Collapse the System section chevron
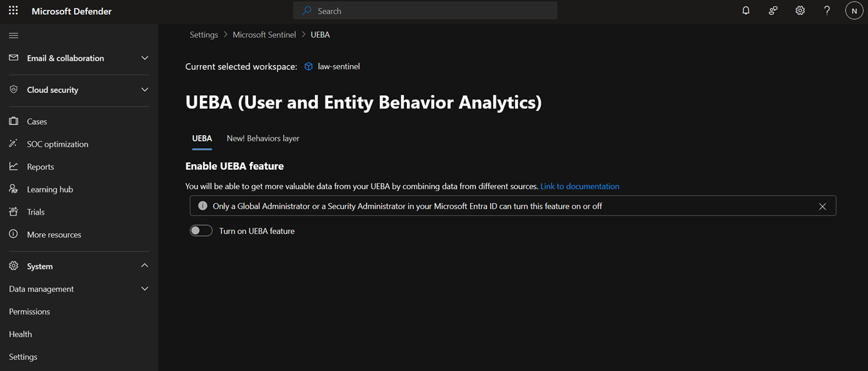 click(x=145, y=266)
